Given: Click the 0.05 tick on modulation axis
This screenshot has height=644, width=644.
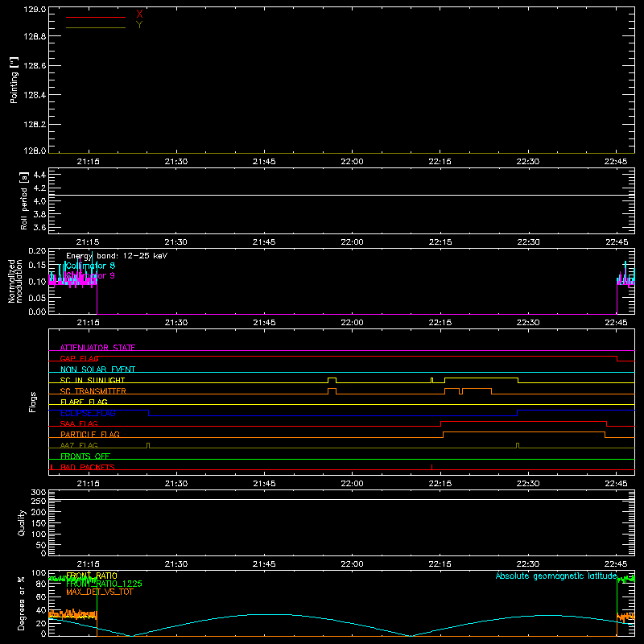Looking at the screenshot, I should click(x=37, y=297).
